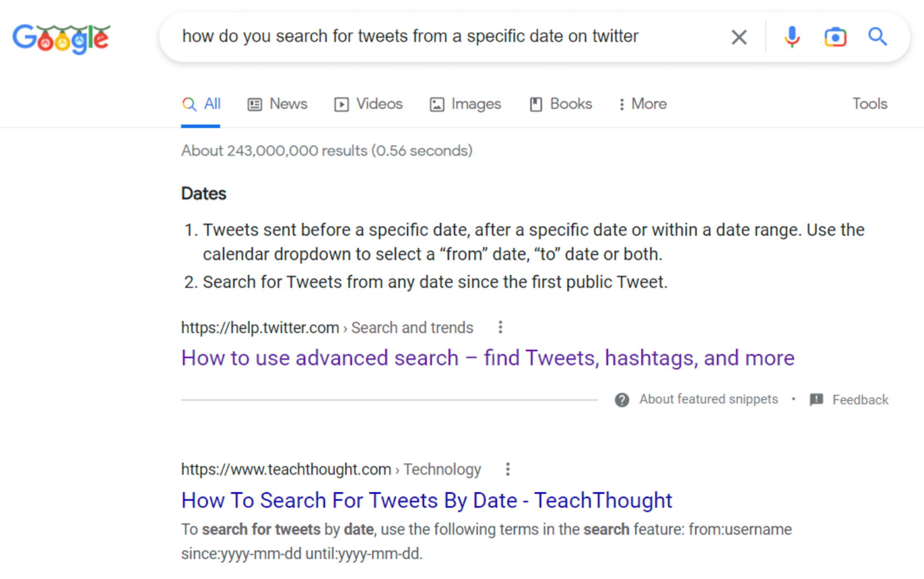Click the Feedback flag icon
The image size is (924, 579).
[x=817, y=400]
